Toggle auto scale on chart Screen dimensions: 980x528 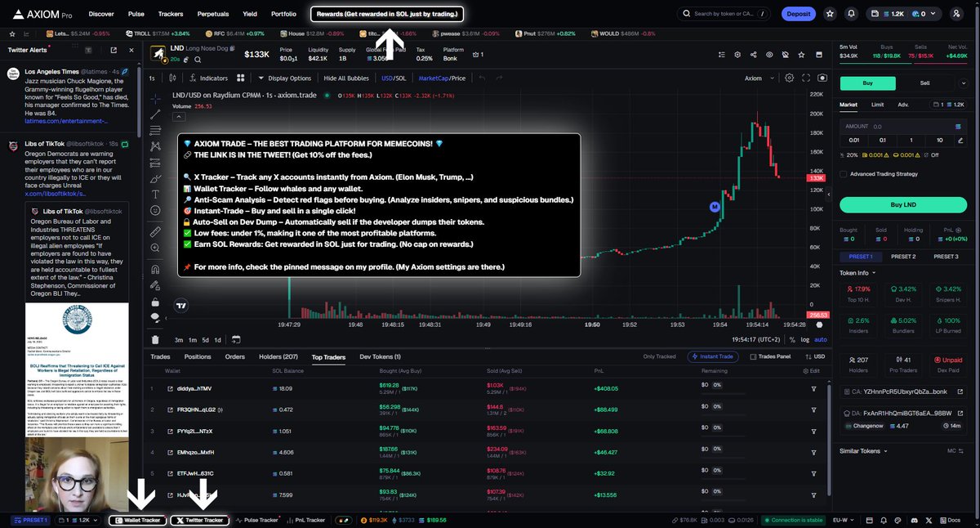pyautogui.click(x=821, y=339)
